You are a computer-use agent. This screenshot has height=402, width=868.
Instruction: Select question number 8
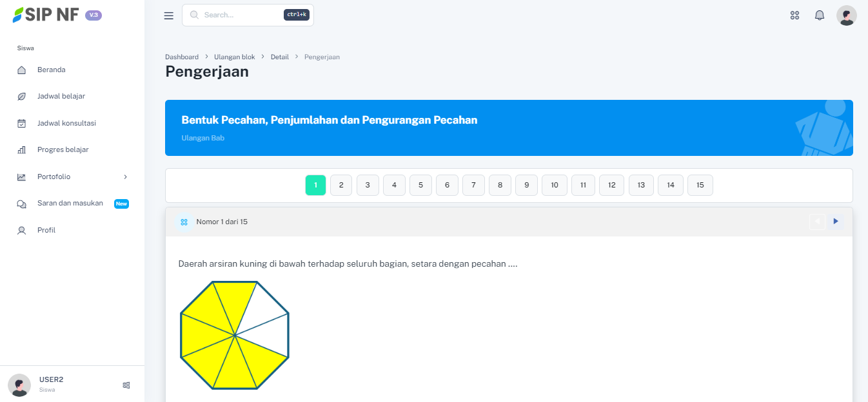[500, 185]
